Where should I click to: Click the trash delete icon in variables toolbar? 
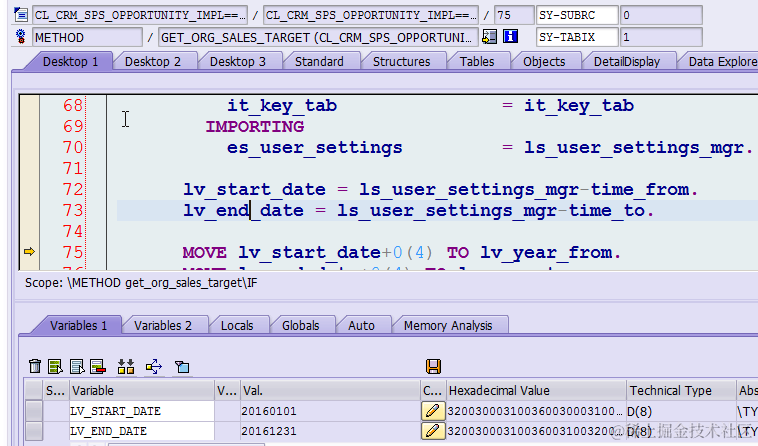[x=35, y=366]
